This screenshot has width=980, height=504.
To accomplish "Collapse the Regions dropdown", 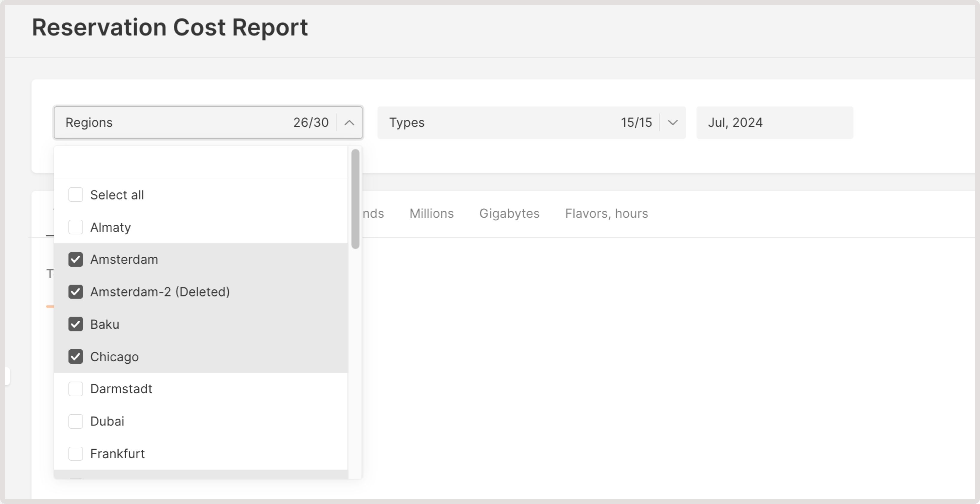I will point(349,122).
